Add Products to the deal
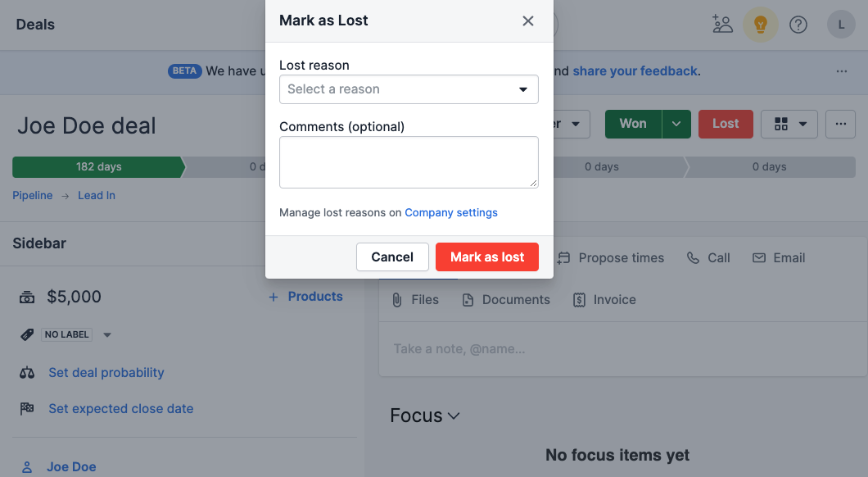The width and height of the screenshot is (868, 477). [306, 297]
